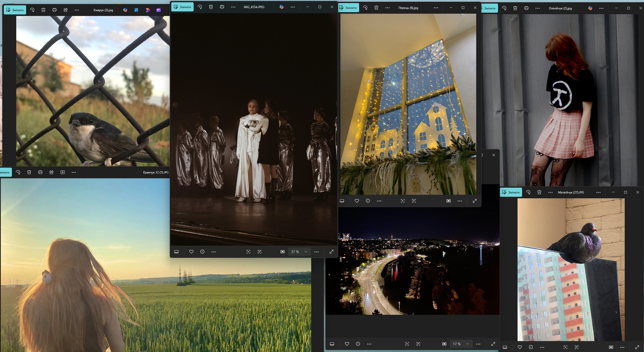The width and height of the screenshot is (644, 352).
Task: Open Clipchamp from Хмарук (3).jpg toolbar
Action: click(159, 10)
